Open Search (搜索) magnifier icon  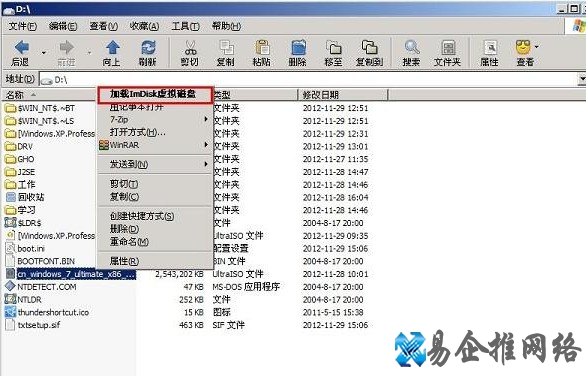[x=412, y=47]
